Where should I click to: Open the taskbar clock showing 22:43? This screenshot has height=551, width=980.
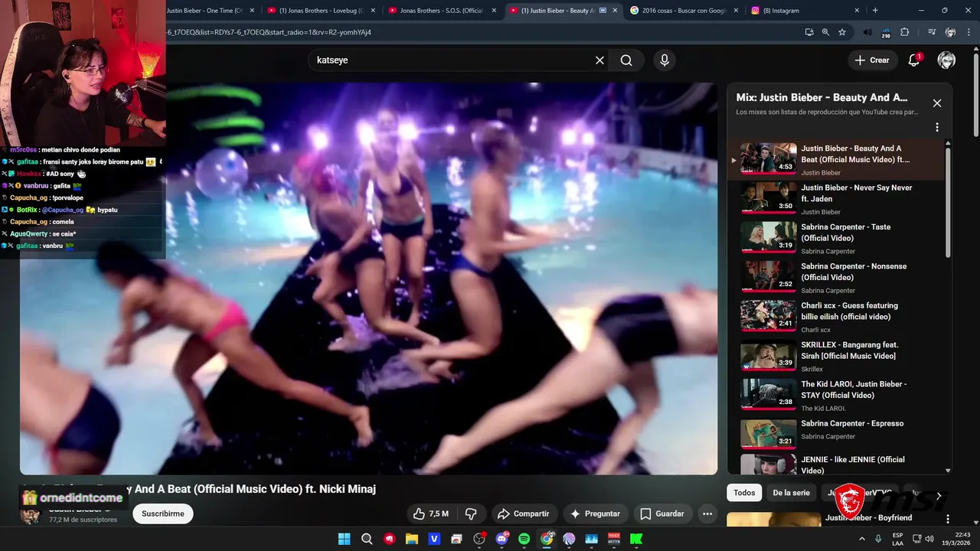pos(957,539)
